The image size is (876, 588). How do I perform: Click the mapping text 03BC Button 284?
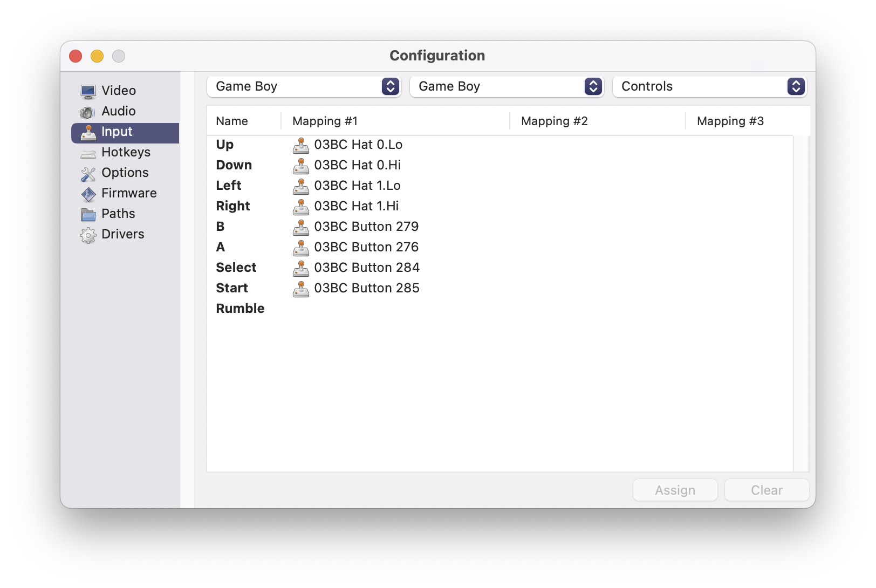(x=367, y=268)
